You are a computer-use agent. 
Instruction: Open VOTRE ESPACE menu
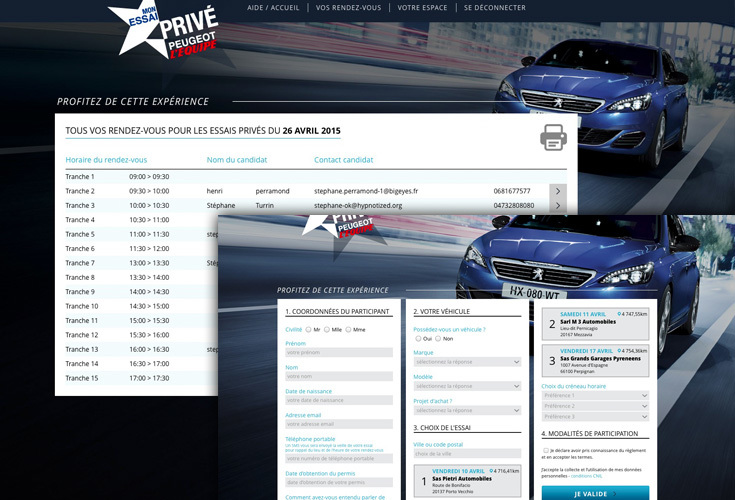click(x=422, y=7)
